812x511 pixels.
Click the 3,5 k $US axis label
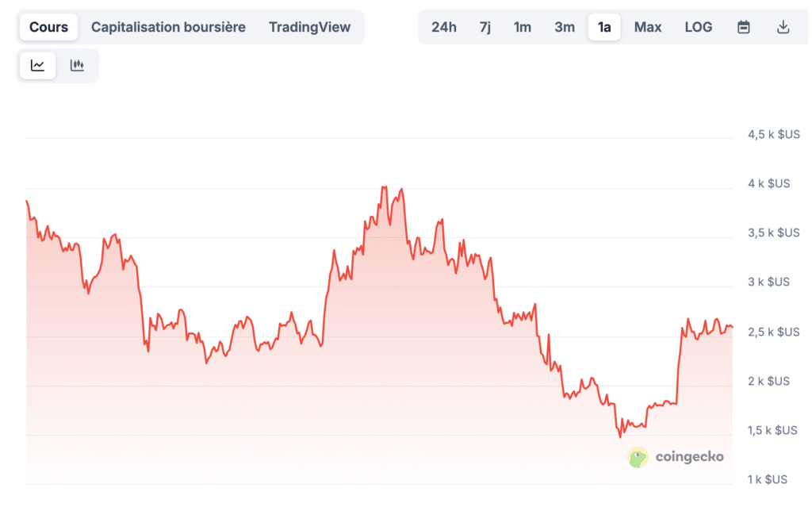coord(774,232)
